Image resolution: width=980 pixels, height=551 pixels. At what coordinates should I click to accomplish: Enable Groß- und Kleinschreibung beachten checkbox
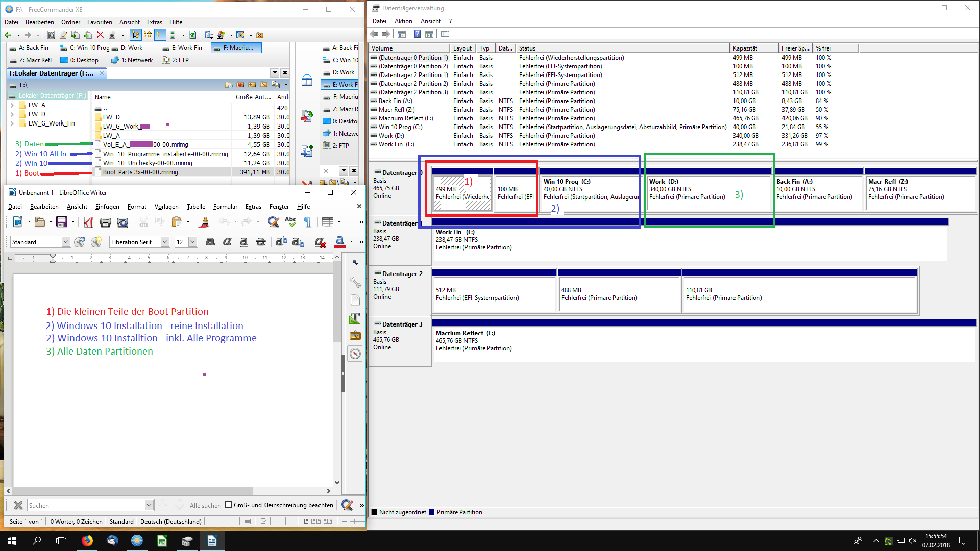tap(228, 505)
